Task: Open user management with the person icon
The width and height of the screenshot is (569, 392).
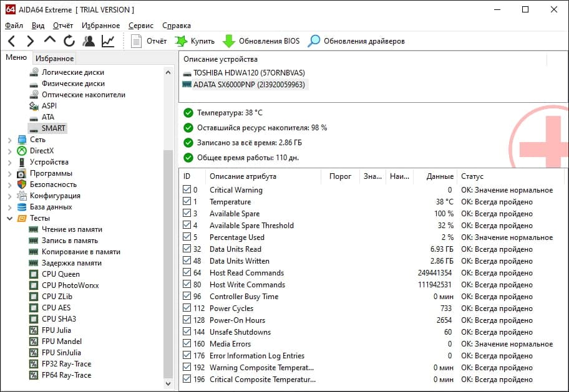Action: pyautogui.click(x=89, y=41)
